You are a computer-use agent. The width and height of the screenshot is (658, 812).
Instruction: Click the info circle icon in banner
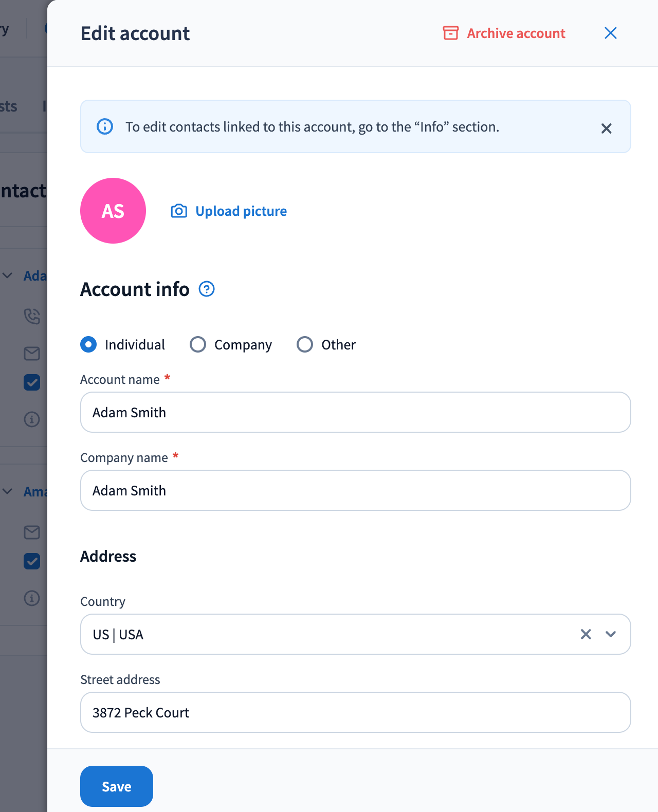(x=105, y=126)
